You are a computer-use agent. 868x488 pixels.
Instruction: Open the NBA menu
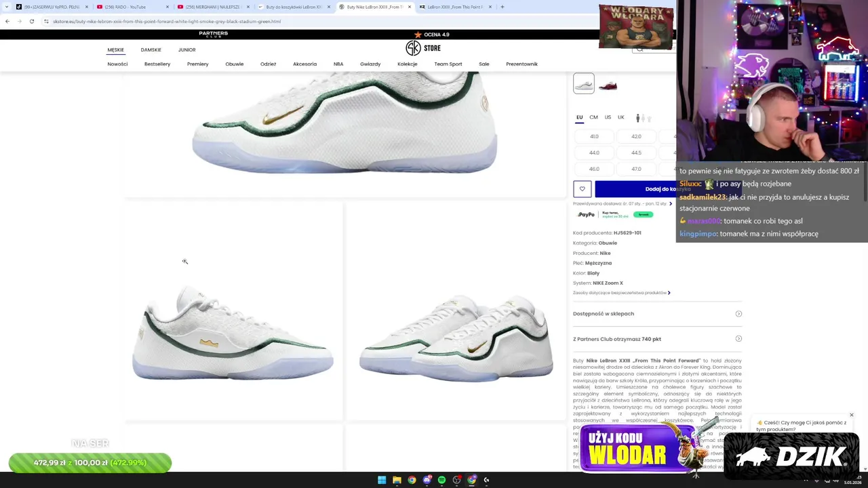click(x=338, y=64)
